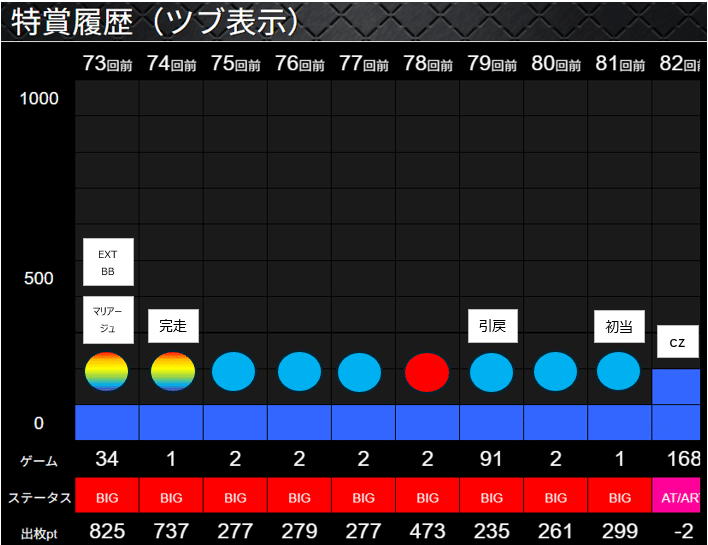Click the payout value 473
This screenshot has height=545, width=708.
pyautogui.click(x=428, y=531)
